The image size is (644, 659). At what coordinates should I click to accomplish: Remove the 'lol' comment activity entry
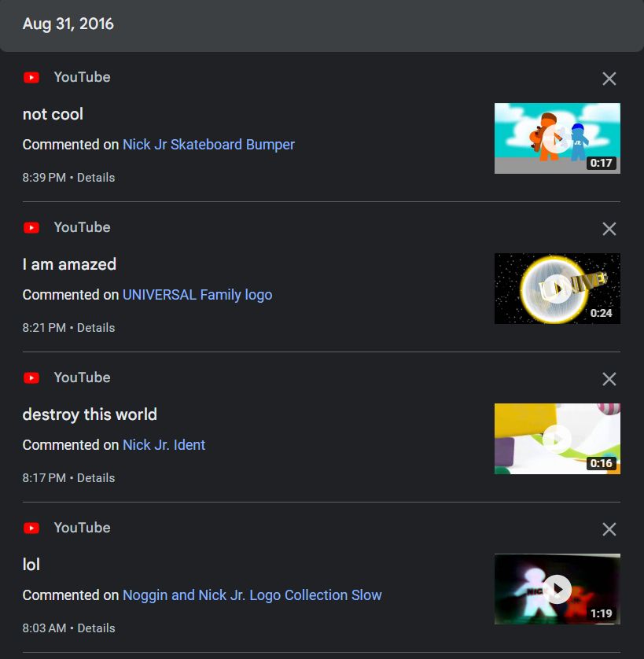point(609,529)
